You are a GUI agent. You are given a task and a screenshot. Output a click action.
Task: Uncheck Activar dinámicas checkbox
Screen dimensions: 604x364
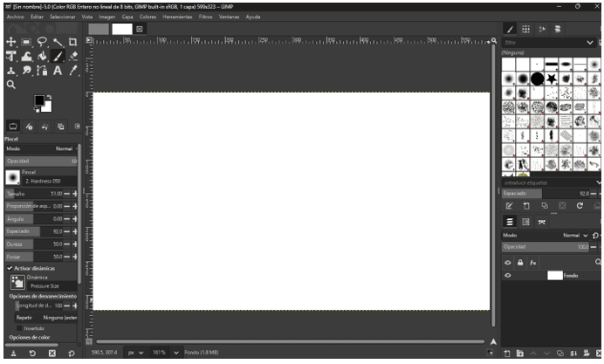coord(10,269)
